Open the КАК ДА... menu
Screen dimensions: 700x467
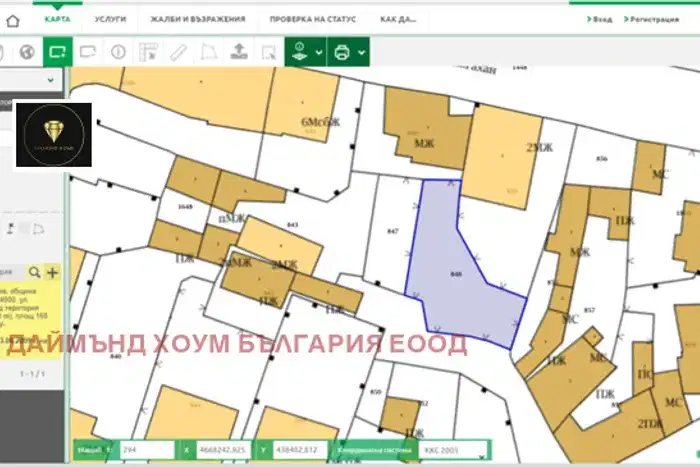(398, 19)
